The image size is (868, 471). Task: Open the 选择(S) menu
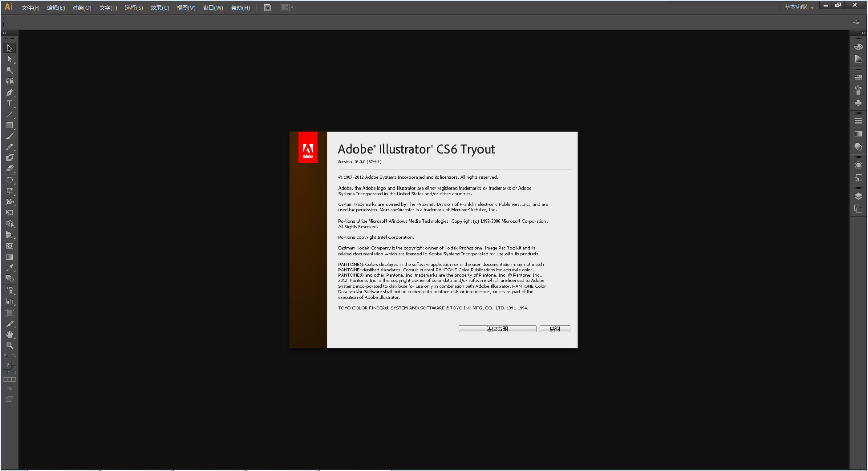pyautogui.click(x=134, y=8)
